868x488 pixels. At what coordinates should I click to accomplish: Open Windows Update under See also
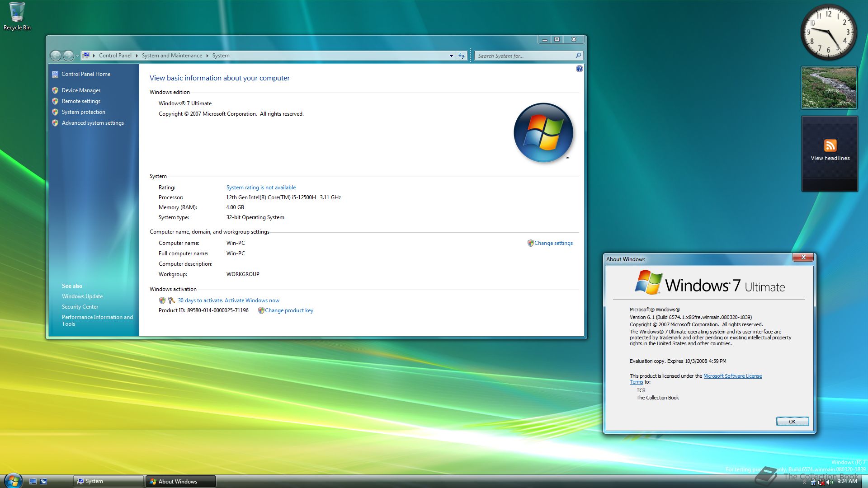pos(82,296)
